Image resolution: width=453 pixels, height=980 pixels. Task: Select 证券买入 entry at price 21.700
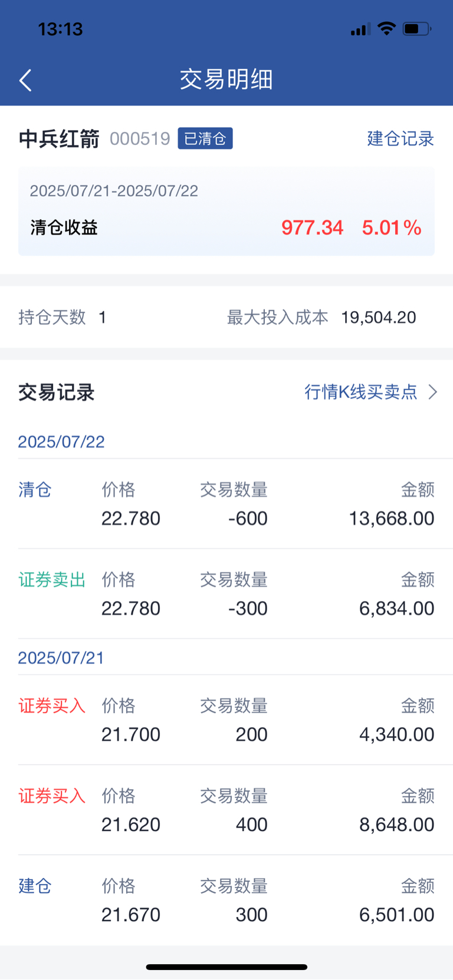52,706
